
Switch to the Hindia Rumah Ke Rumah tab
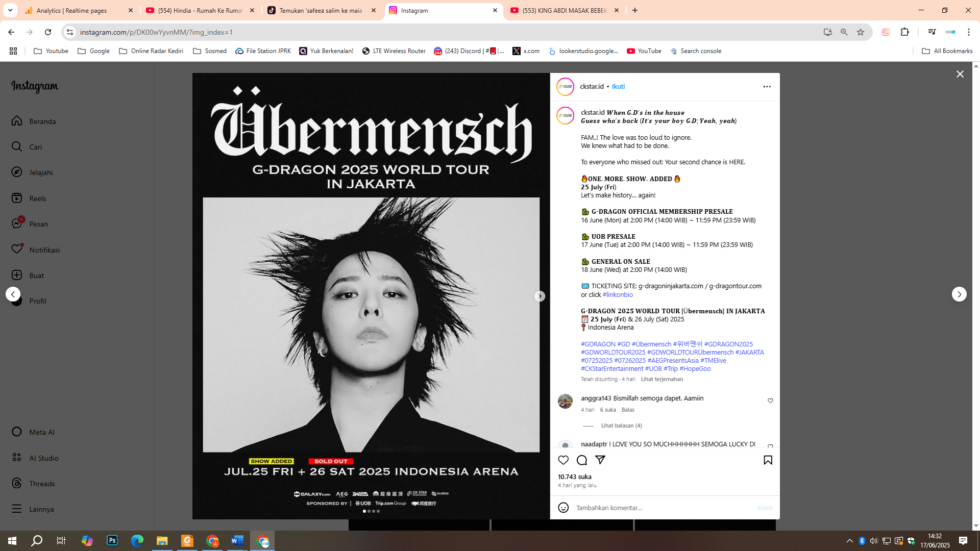click(x=200, y=10)
